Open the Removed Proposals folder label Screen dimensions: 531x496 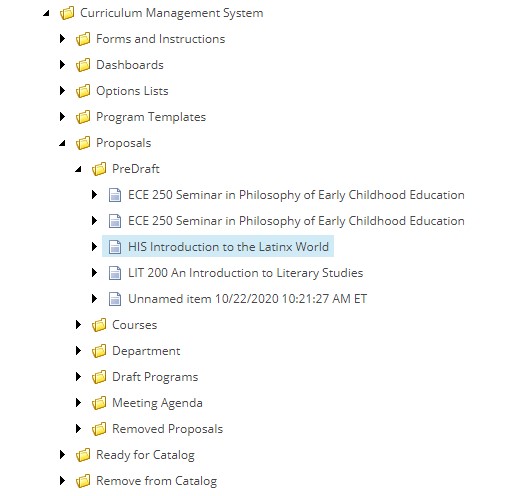pos(167,429)
